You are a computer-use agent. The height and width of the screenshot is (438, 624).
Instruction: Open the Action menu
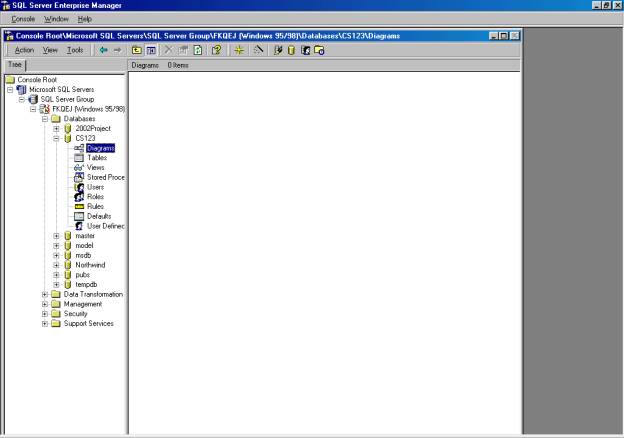pos(24,50)
